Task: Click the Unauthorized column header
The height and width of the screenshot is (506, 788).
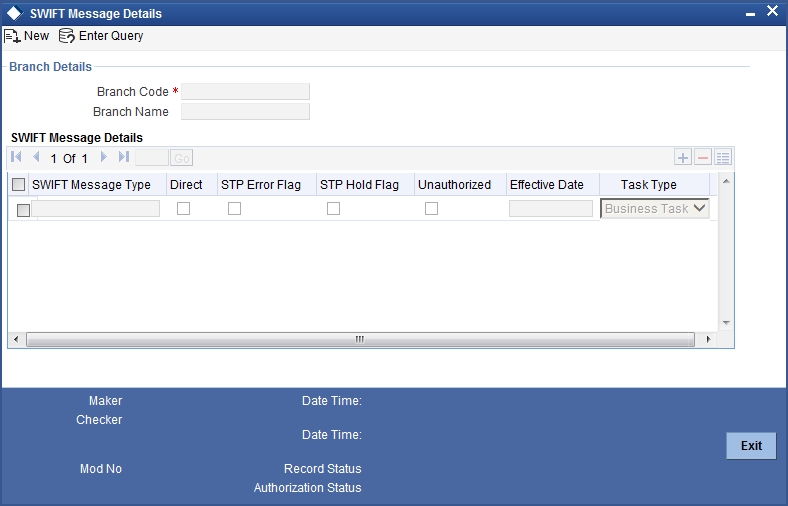Action: (454, 184)
